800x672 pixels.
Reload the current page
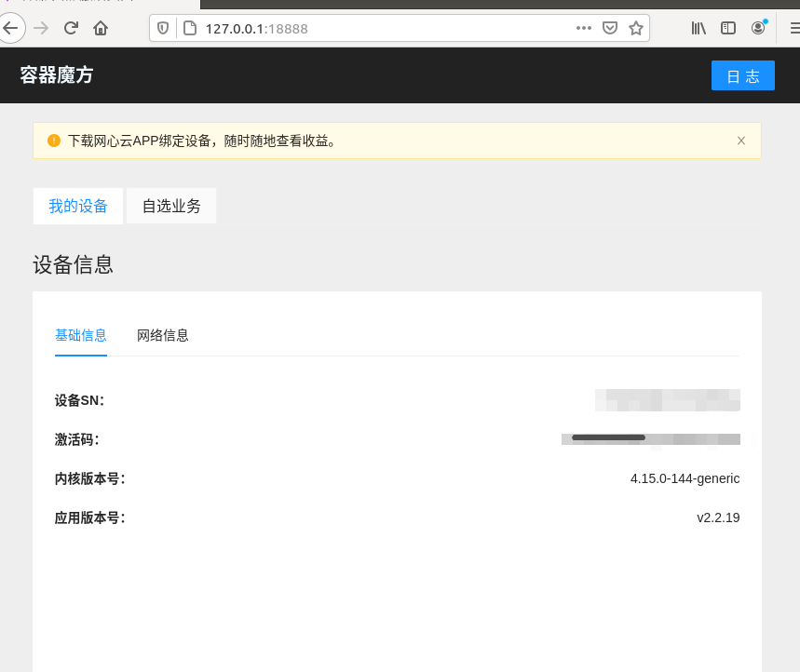point(71,28)
